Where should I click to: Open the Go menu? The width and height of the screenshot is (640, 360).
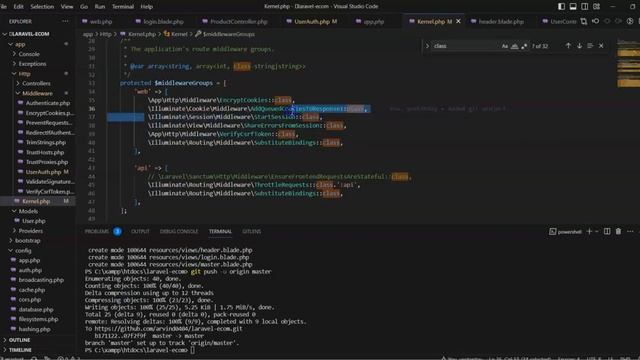[84, 7]
